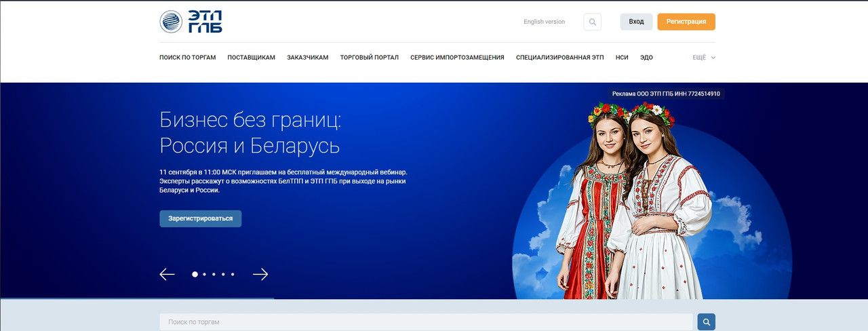Open ЗАКАЗЧИКАМ menu item
Viewport: 868px width, 331px height.
click(x=308, y=58)
